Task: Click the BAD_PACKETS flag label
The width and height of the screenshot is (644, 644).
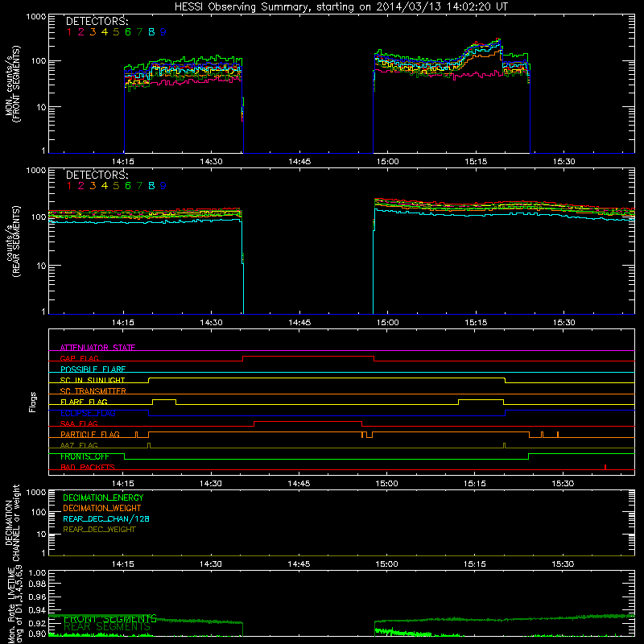Action: [x=88, y=467]
